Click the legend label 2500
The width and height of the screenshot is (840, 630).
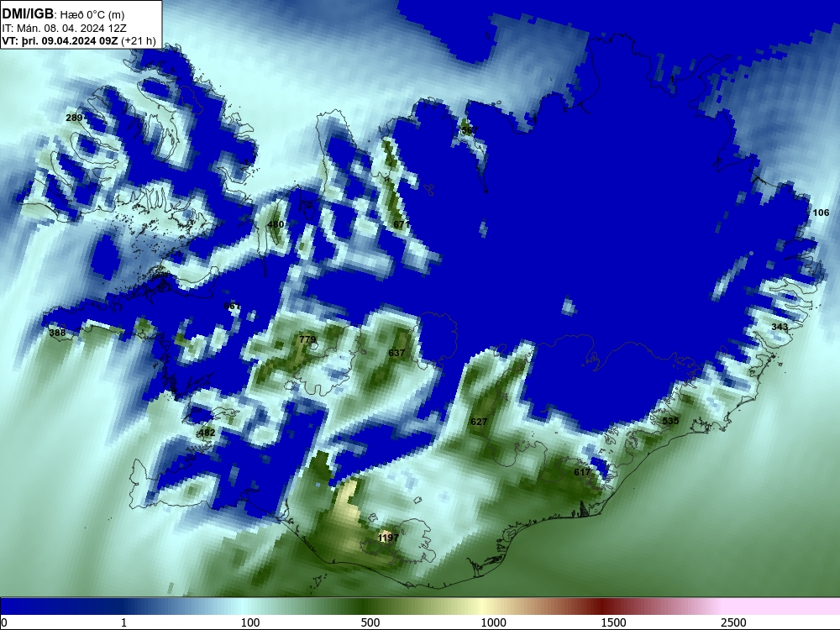click(733, 622)
